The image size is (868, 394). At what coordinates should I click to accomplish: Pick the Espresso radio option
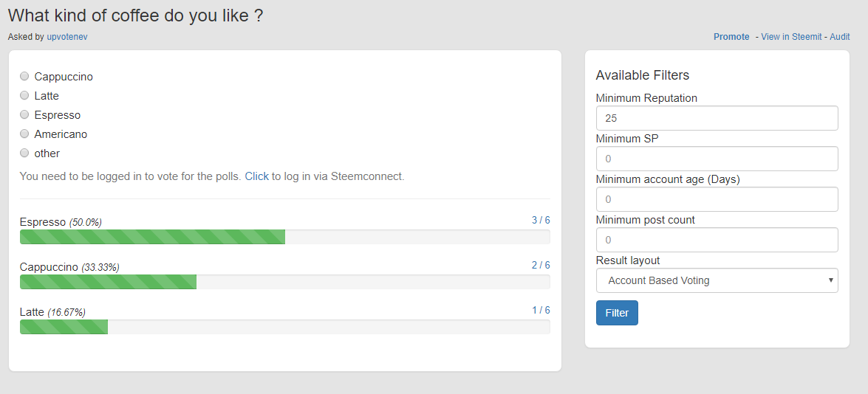(x=24, y=114)
